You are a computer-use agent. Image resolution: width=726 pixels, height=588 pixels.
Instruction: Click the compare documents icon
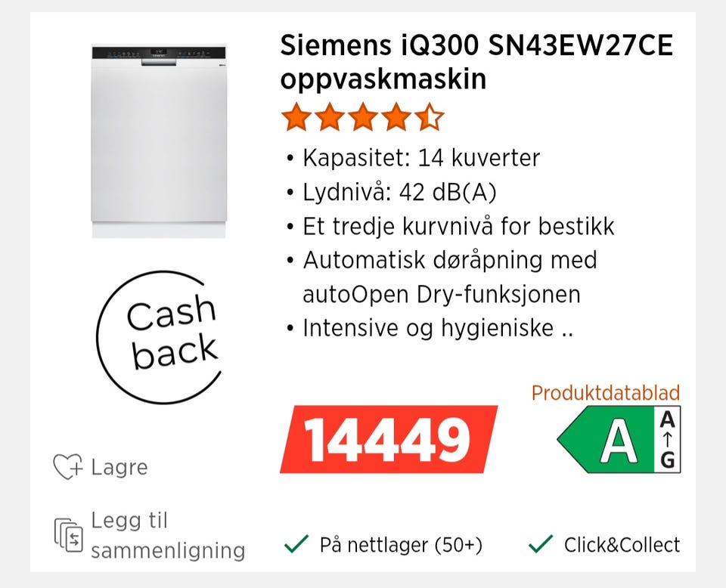(x=69, y=536)
